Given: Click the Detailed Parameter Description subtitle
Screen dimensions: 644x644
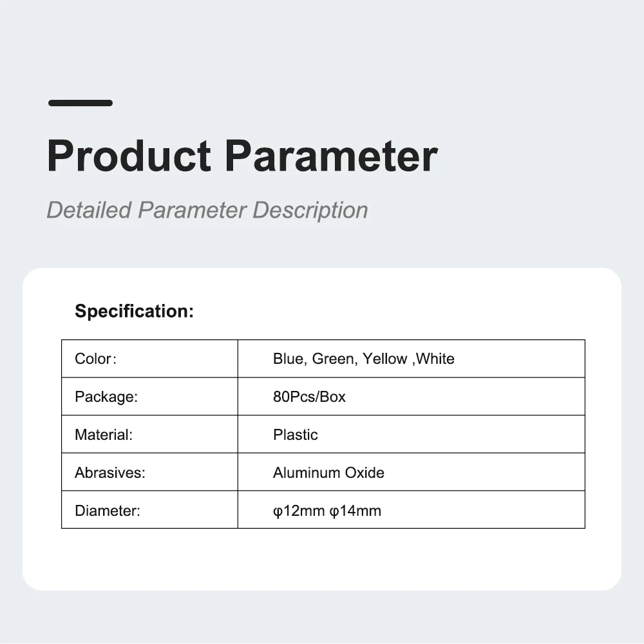Looking at the screenshot, I should [207, 211].
